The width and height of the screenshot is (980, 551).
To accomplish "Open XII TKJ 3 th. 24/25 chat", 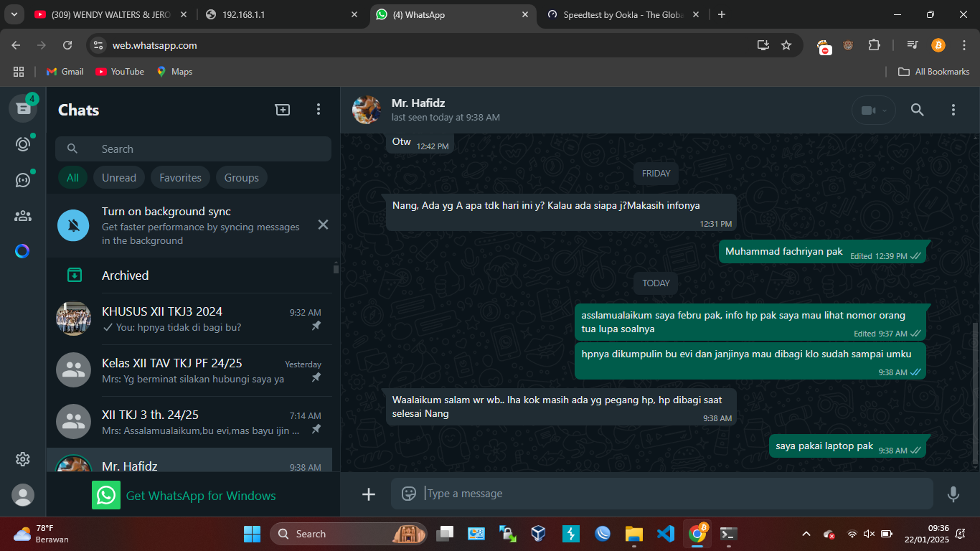I will click(189, 422).
